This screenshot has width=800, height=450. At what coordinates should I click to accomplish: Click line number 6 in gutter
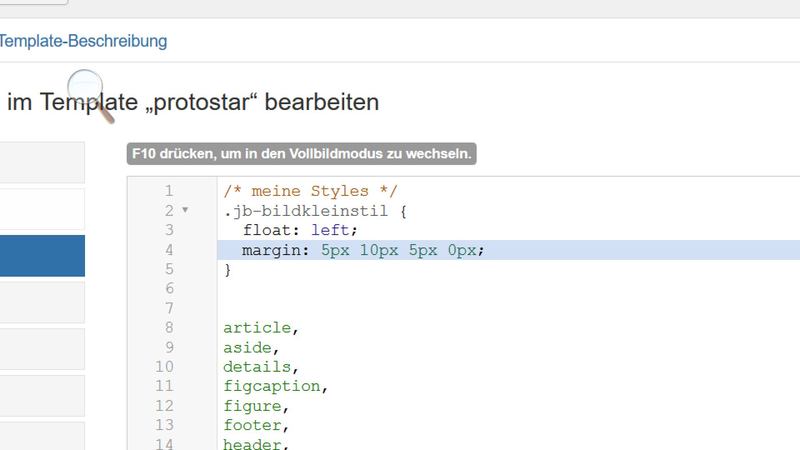[x=169, y=288]
